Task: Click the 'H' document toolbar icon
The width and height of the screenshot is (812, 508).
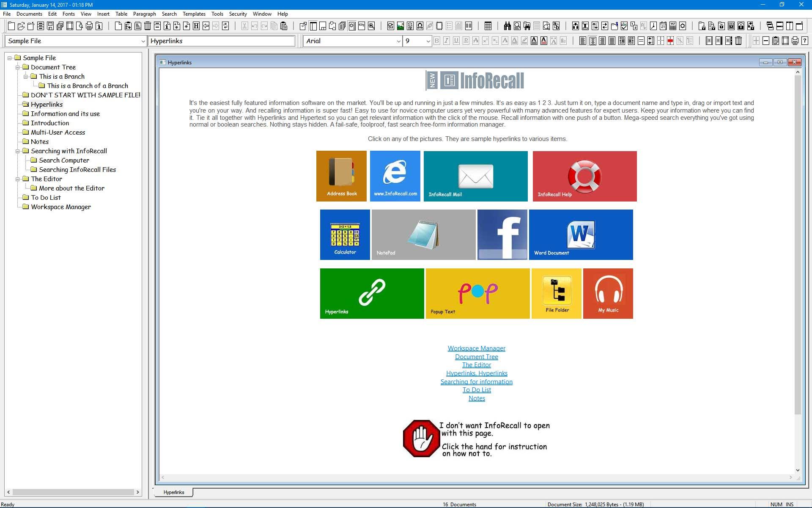Action: (196, 26)
